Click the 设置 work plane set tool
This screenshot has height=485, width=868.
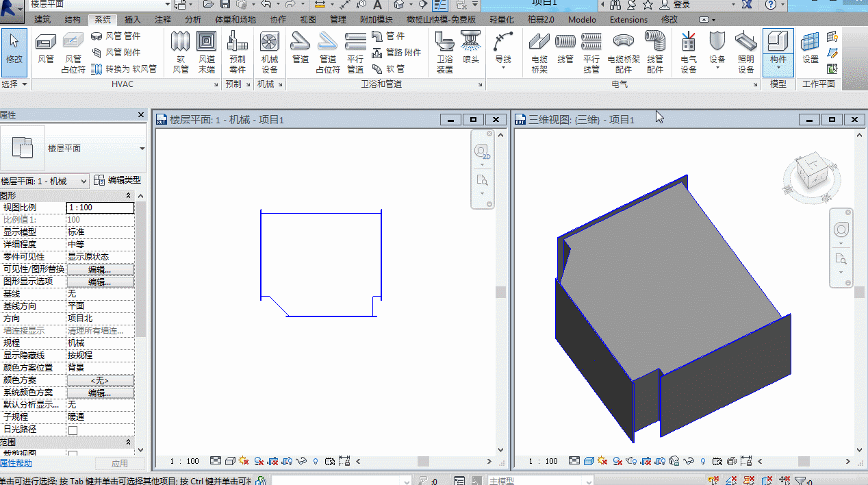pyautogui.click(x=810, y=48)
